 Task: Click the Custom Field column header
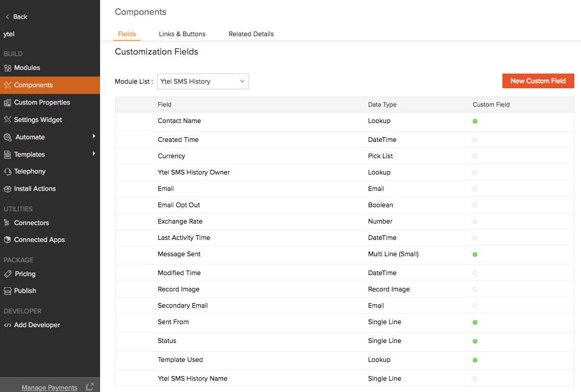(491, 105)
